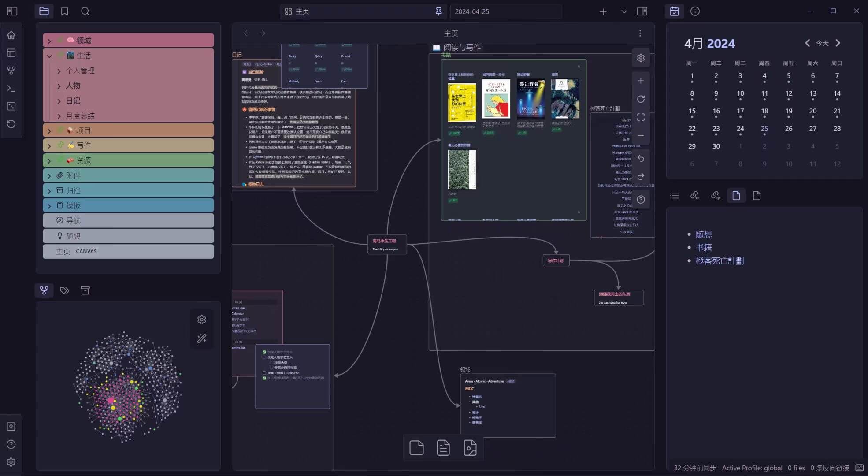Select the 路边野餐 book cover
This screenshot has height=476, width=868.
click(x=530, y=99)
